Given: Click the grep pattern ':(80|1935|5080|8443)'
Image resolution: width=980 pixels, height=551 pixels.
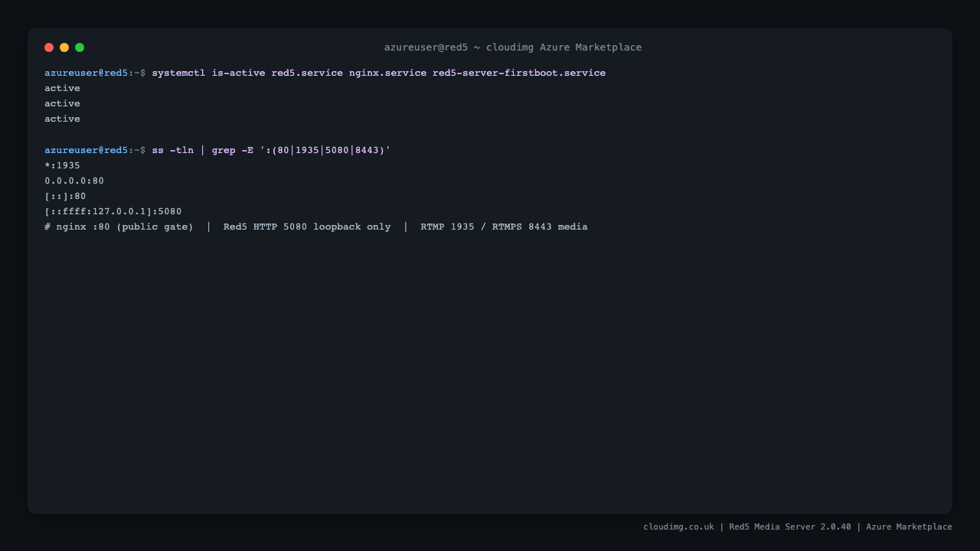Looking at the screenshot, I should pos(325,151).
